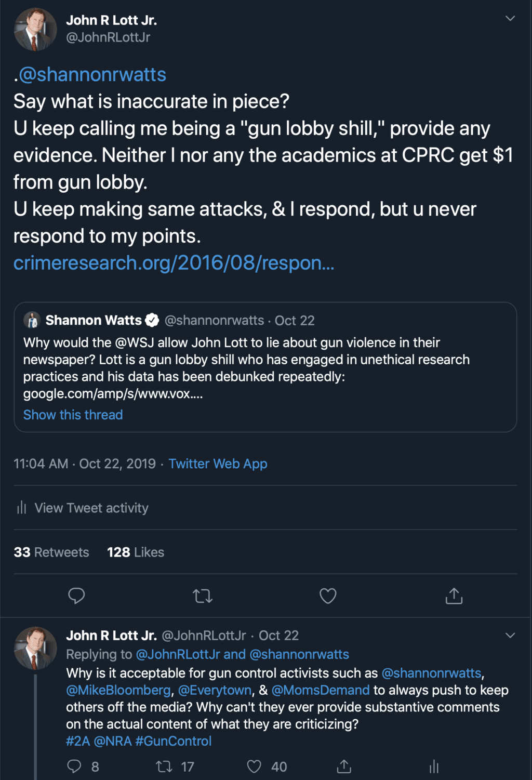Open the #GunControl hashtag

tap(173, 741)
